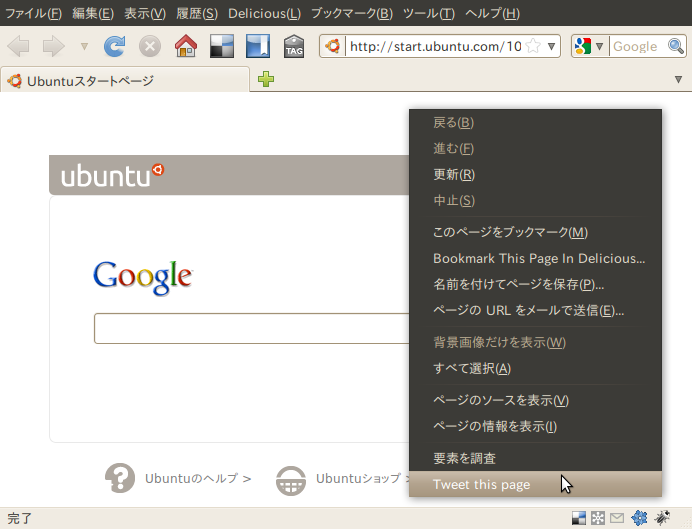Choose すべて選択(A) in context menu

click(x=535, y=368)
